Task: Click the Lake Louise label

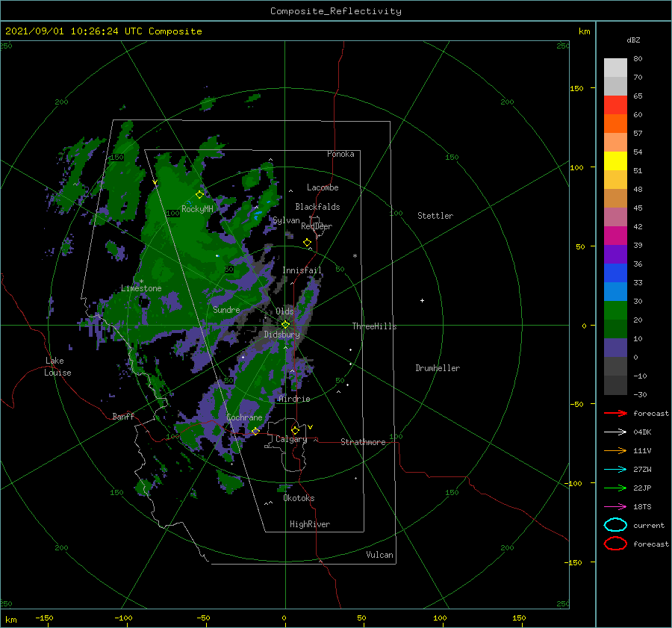Action: (x=57, y=367)
